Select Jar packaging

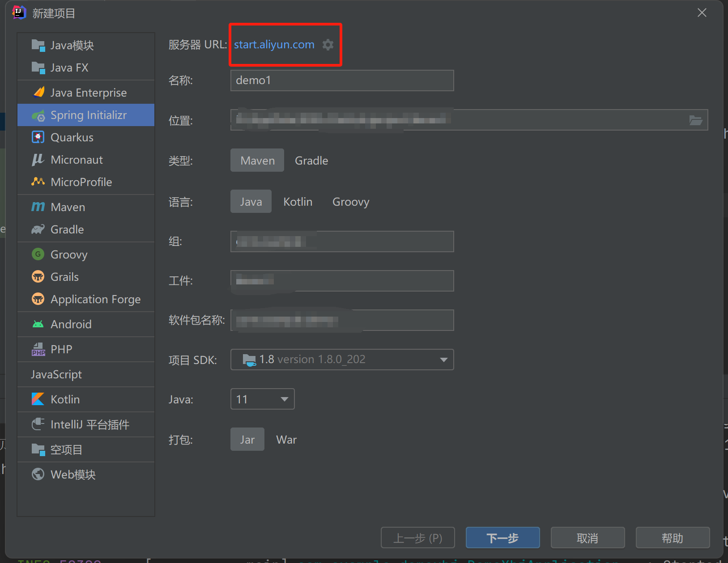[247, 440]
